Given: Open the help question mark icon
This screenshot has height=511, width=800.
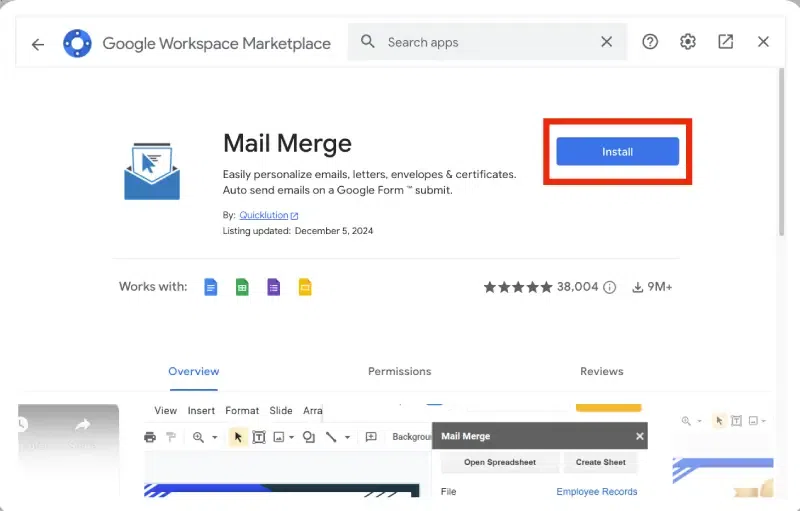Looking at the screenshot, I should (650, 41).
